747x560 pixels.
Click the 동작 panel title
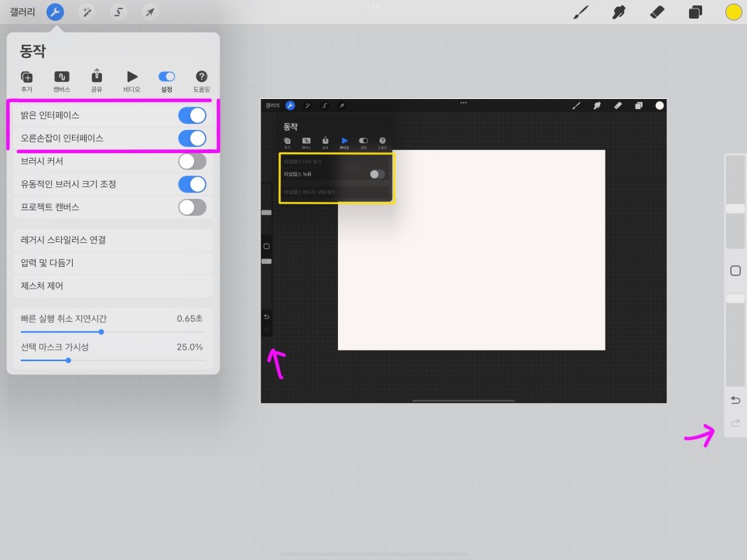[32, 50]
